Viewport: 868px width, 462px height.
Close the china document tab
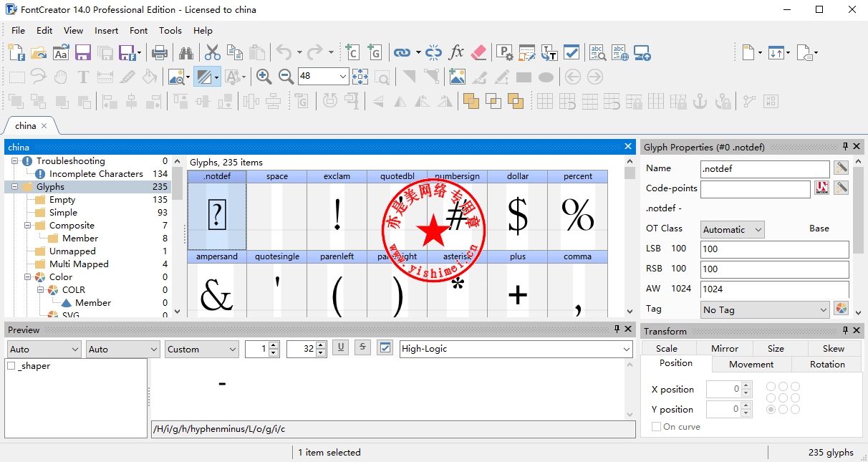pos(44,125)
